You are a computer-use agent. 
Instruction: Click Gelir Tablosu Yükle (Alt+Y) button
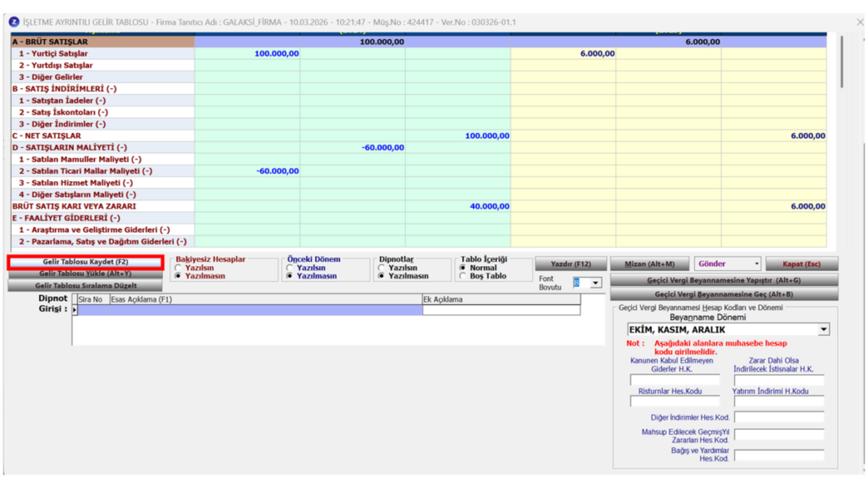pos(86,274)
